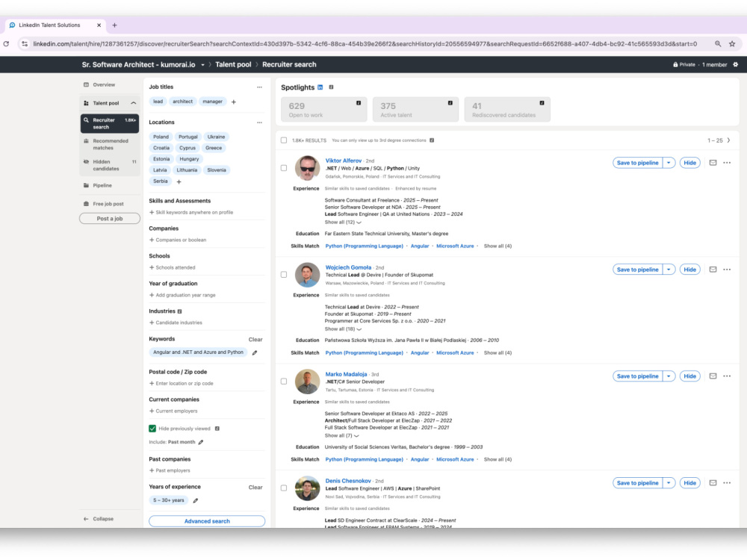The height and width of the screenshot is (560, 747).
Task: Clear the Keywords filter
Action: (x=255, y=340)
